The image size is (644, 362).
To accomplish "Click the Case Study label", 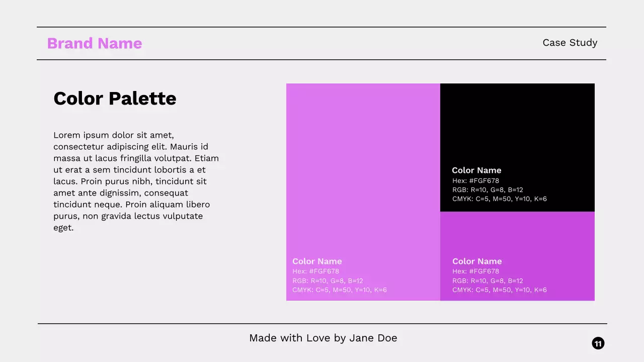I will click(570, 43).
